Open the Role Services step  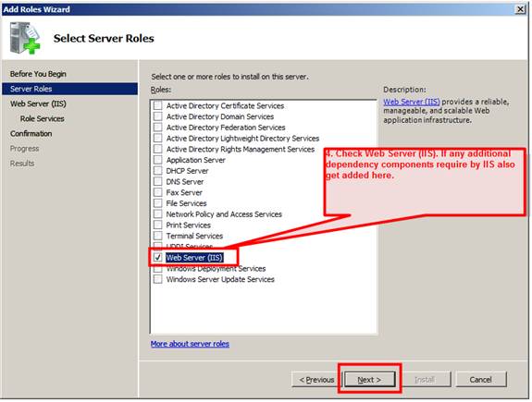click(x=42, y=118)
